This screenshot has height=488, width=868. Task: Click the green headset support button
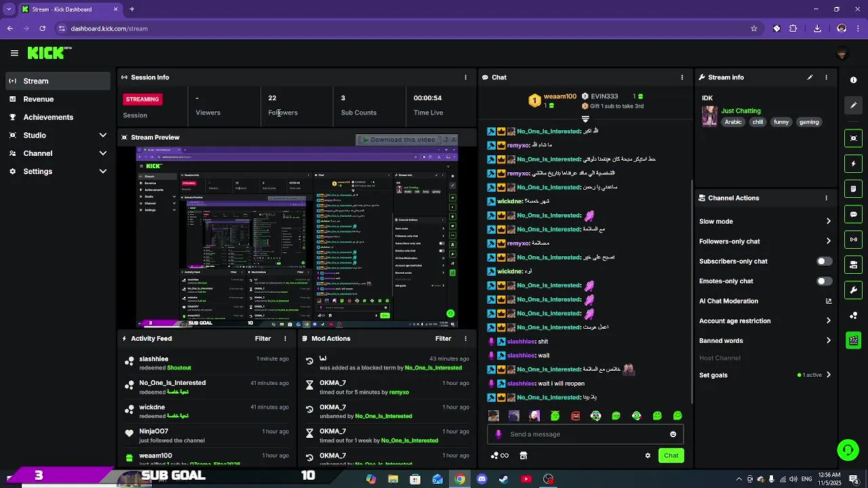click(x=847, y=449)
